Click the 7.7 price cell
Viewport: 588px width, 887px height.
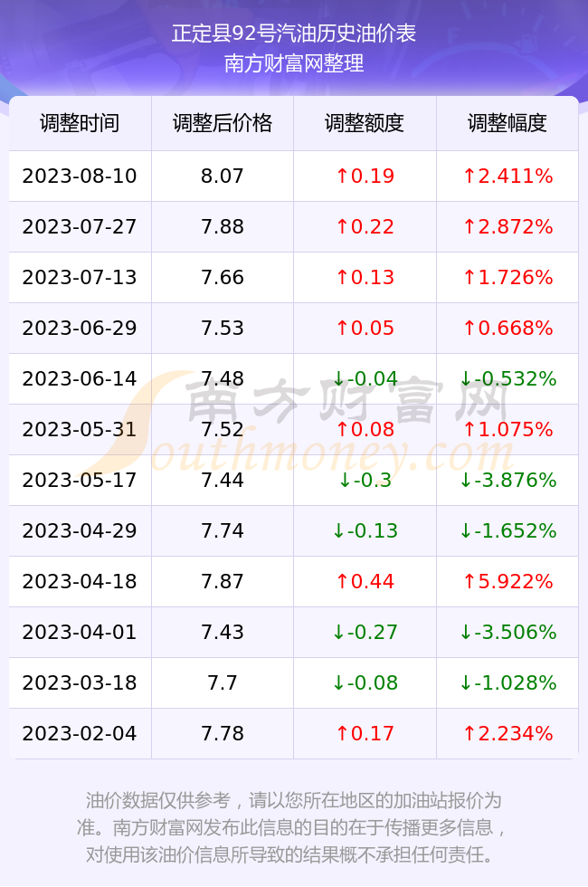click(x=223, y=682)
